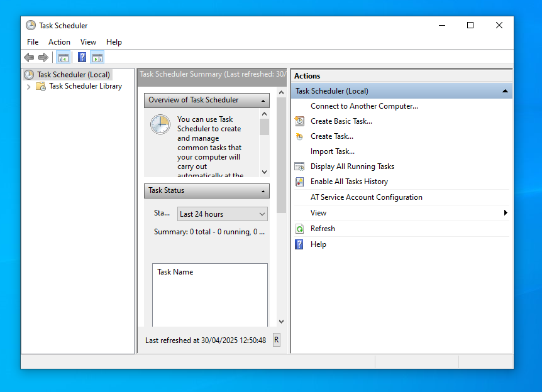542x392 pixels.
Task: Click the Back arrow in the toolbar
Action: [29, 58]
